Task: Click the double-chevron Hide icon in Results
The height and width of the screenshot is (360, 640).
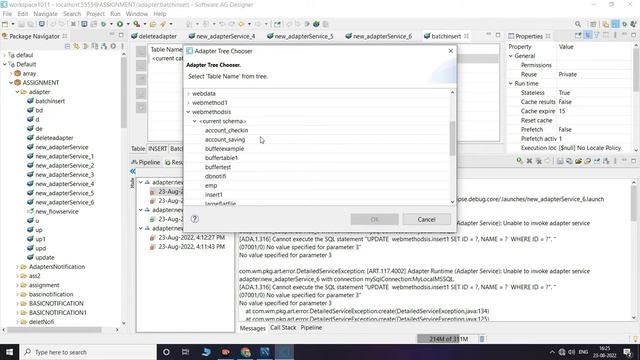Action: [x=133, y=171]
